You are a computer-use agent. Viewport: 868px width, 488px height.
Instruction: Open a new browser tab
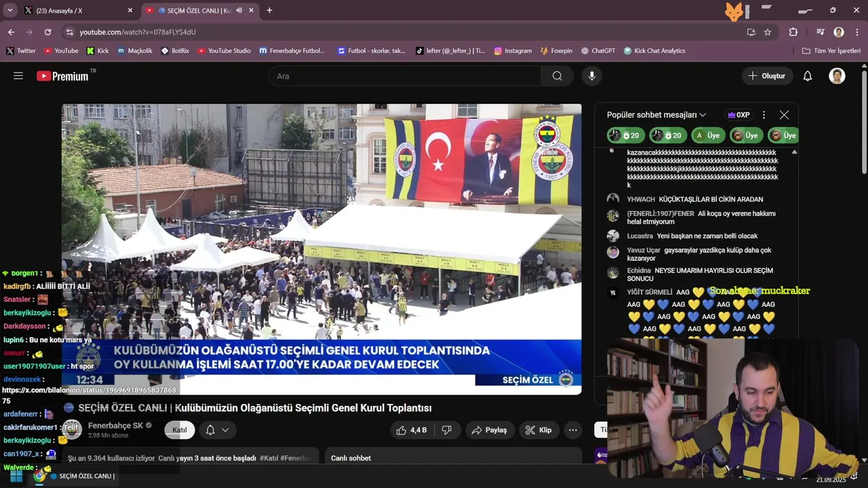point(269,10)
